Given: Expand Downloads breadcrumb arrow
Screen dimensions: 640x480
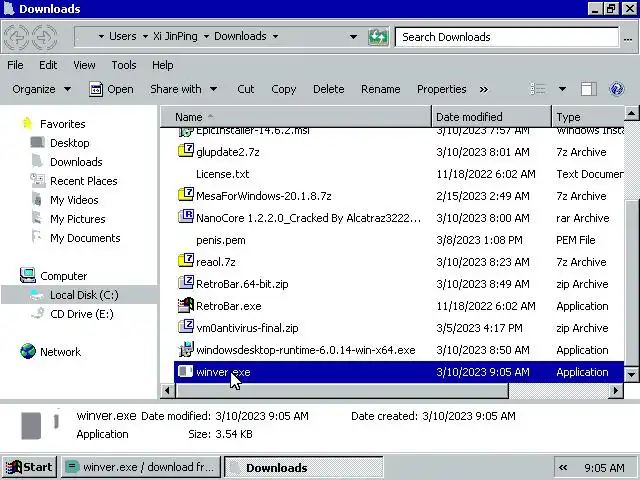Looking at the screenshot, I should (x=276, y=36).
